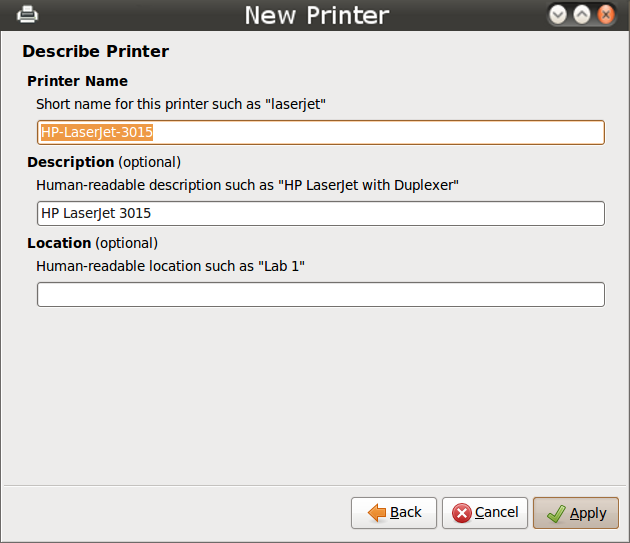Open the printer icon window menu
The width and height of the screenshot is (630, 543).
(x=27, y=15)
